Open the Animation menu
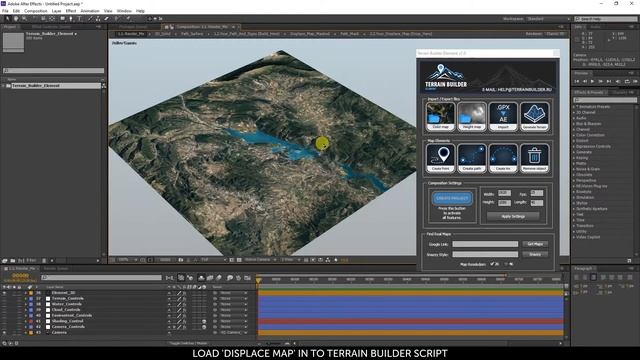The width and height of the screenshot is (640, 360). (x=90, y=11)
